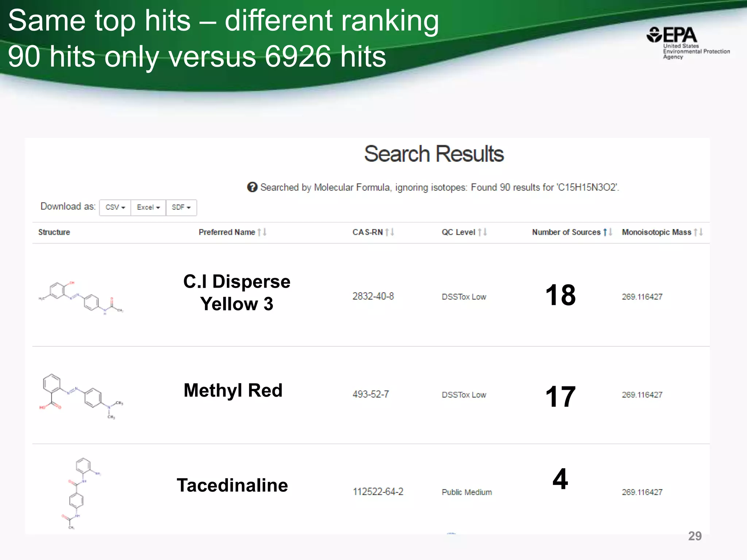Click DSSTox Low for Methyl Red
Viewport: 747px width, 560px height.
464,395
